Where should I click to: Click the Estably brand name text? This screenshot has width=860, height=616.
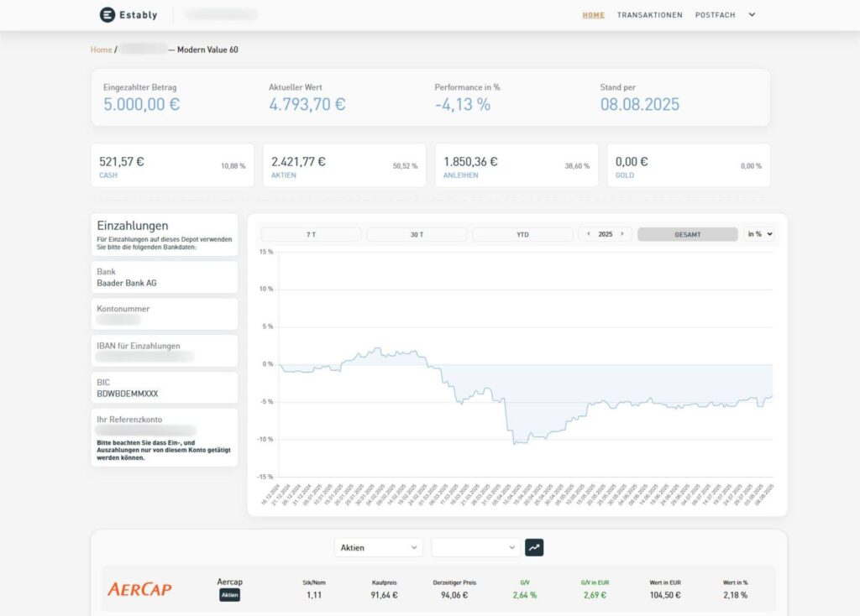pos(139,15)
